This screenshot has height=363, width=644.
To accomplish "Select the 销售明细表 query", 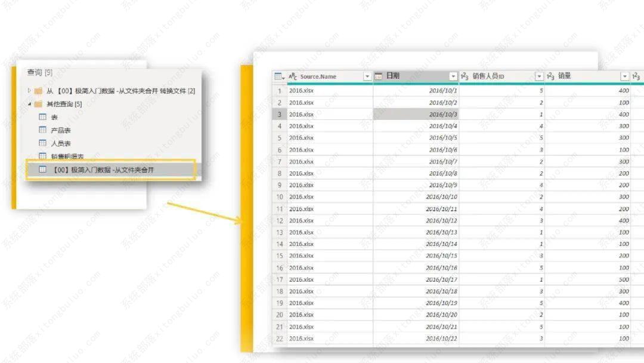I will click(67, 156).
